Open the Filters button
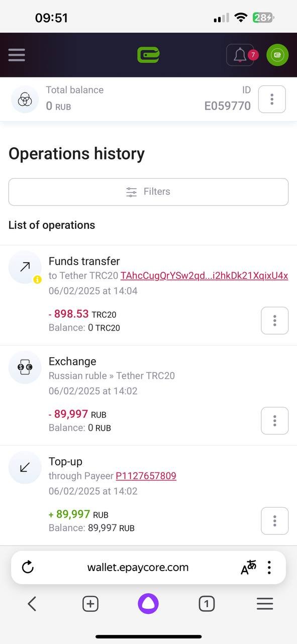This screenshot has width=297, height=644. click(x=148, y=192)
